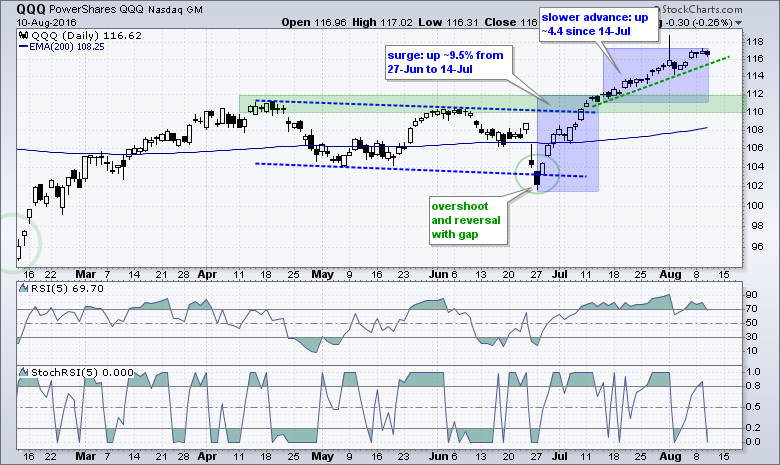
Task: Click the May label under the StochRSI panel
Action: (322, 456)
